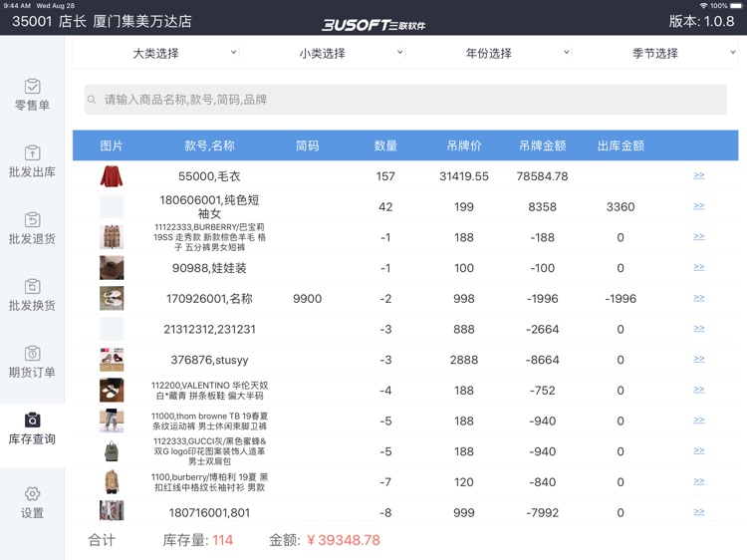Viewport: 747px width, 560px height.
Task: Click the 金额 ￥39348.78 total
Action: (x=325, y=540)
